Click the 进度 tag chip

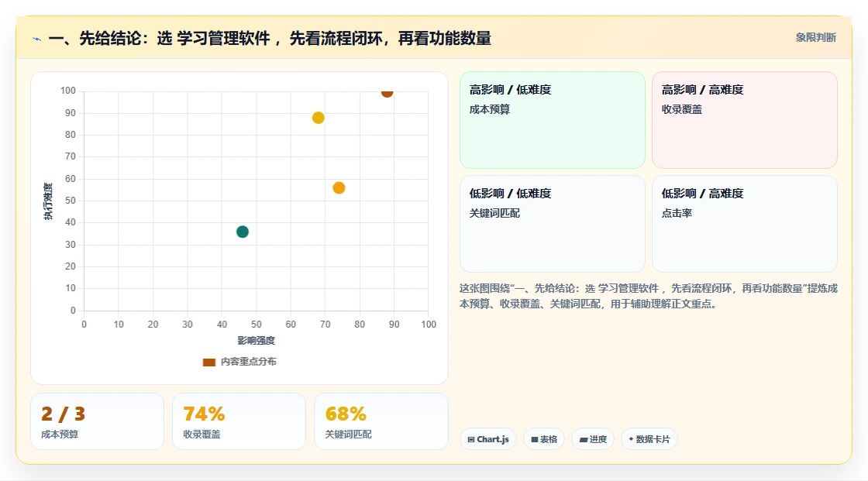click(593, 439)
